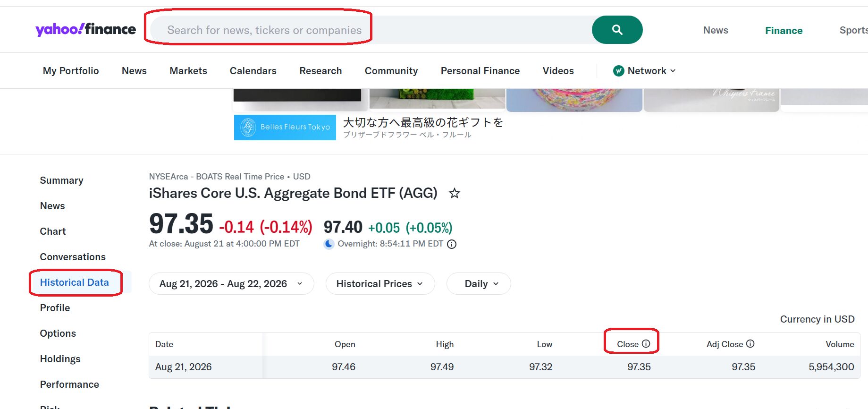Click the Belles Fleurs Tokyo ad logo
The height and width of the screenshot is (409, 868).
[285, 128]
